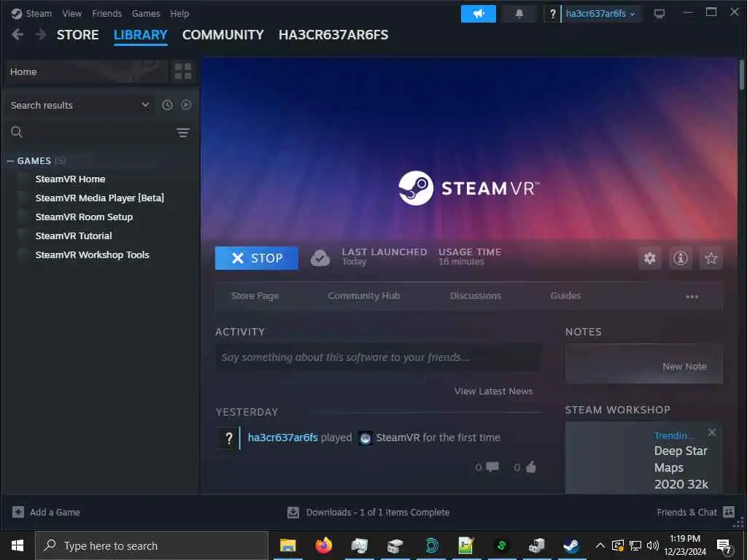This screenshot has width=747, height=560.
Task: Click the Type here to search box
Action: (x=152, y=545)
